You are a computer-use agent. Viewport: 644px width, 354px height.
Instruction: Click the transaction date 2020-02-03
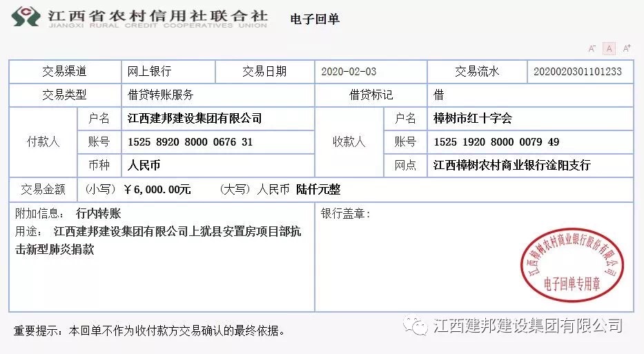point(349,72)
